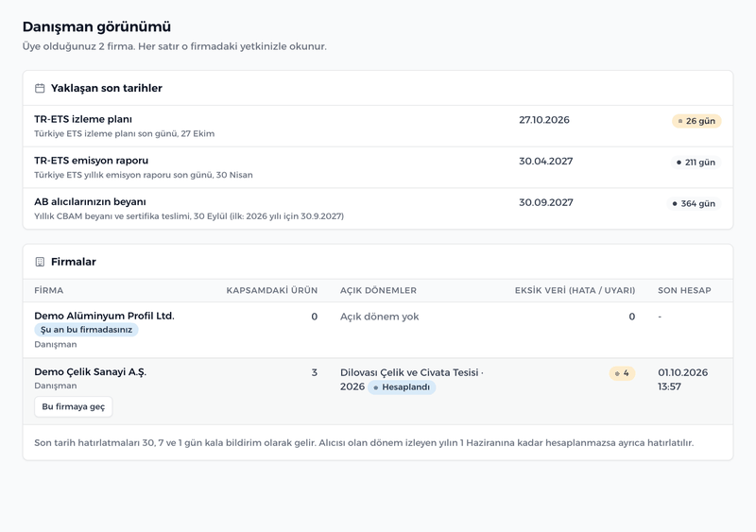This screenshot has height=532, width=756.
Task: Click the Hesaplandı status badge
Action: coord(402,387)
